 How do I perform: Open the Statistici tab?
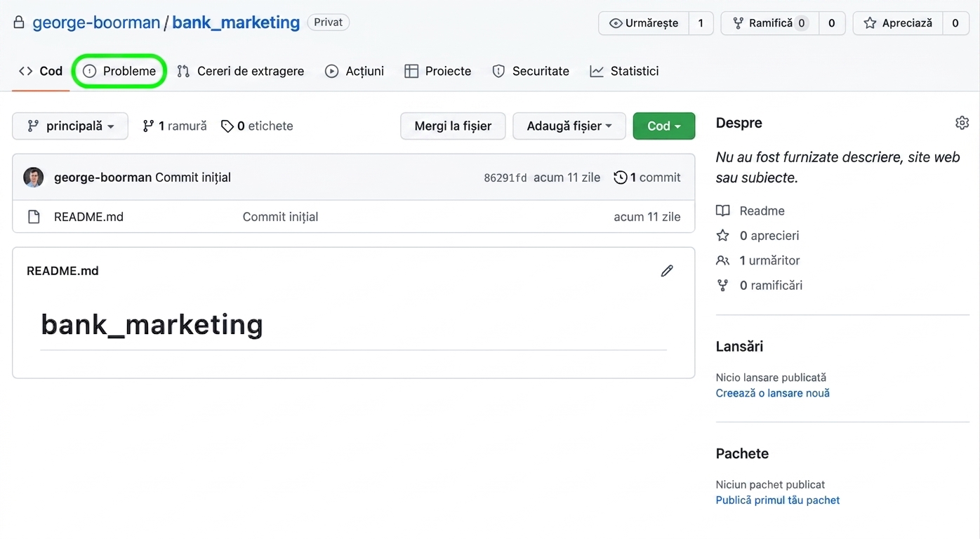click(x=624, y=71)
